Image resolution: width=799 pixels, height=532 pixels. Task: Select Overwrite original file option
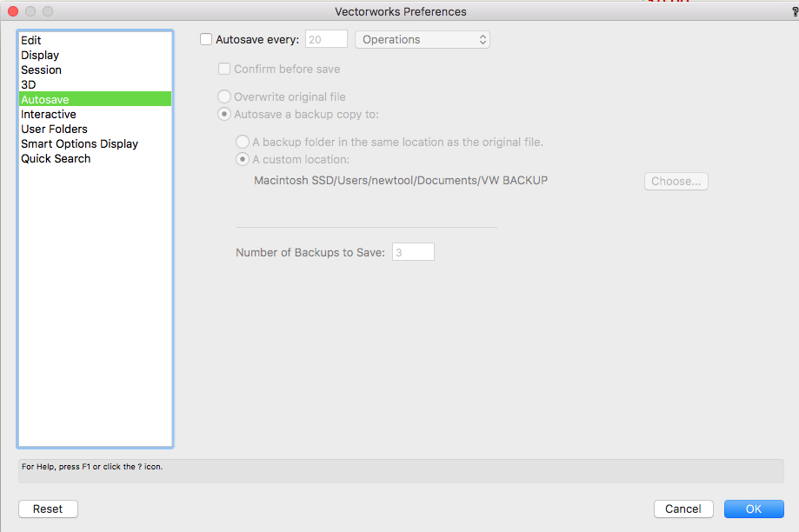point(225,96)
